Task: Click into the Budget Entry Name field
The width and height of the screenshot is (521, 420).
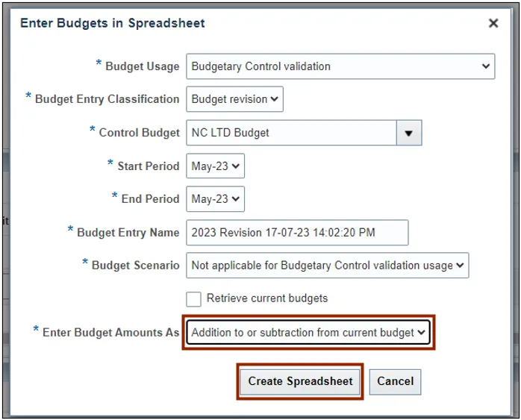Action: [x=297, y=233]
